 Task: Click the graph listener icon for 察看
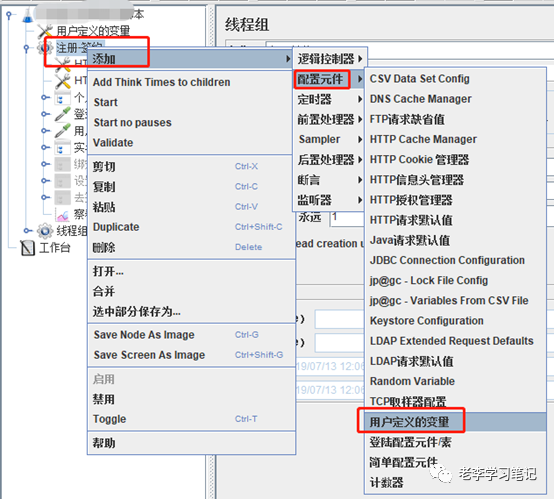[x=63, y=214]
